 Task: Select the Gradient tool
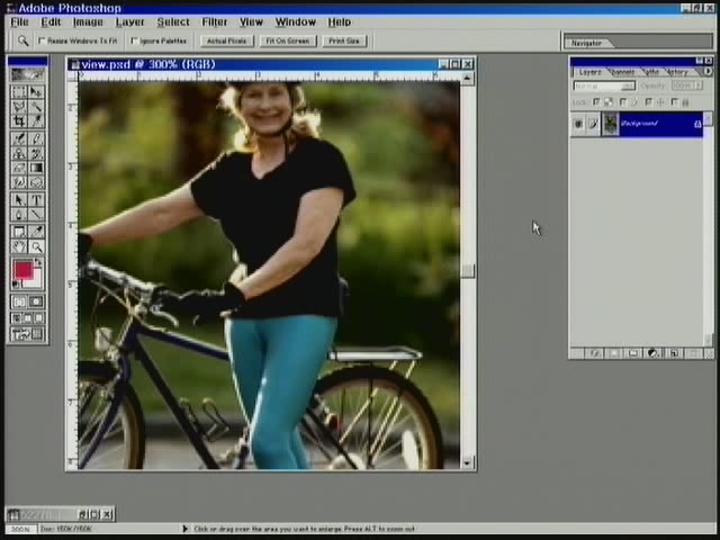[x=36, y=168]
